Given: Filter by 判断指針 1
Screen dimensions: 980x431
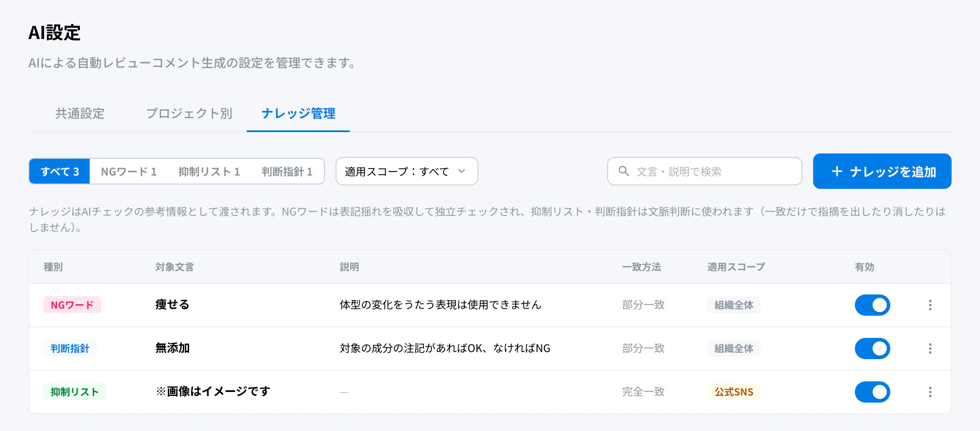Looking at the screenshot, I should click(x=287, y=172).
